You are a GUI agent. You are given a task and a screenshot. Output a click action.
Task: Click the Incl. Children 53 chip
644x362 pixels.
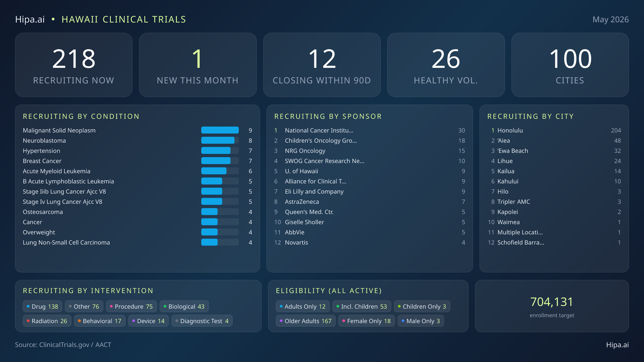tap(362, 306)
